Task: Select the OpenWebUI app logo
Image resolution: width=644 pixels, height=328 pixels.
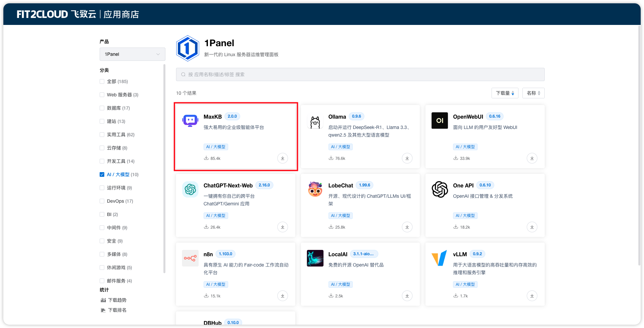Action: point(439,121)
